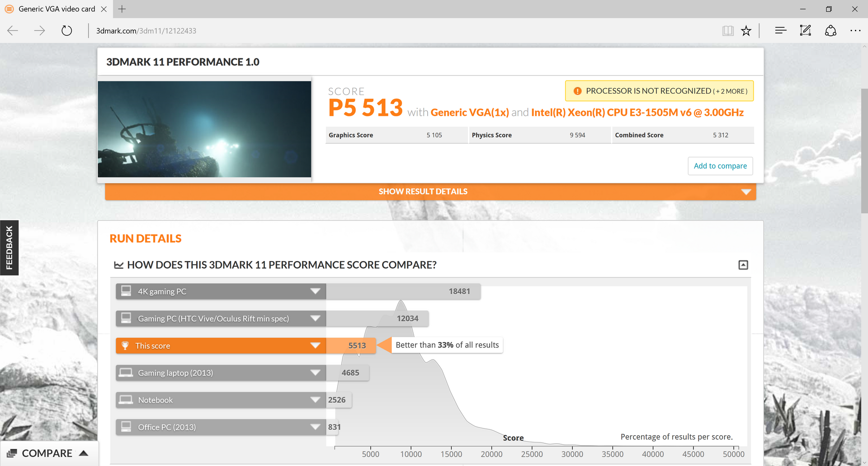Expand the Gaming PC HTC Vive dropdown
868x466 pixels.
pyautogui.click(x=316, y=319)
